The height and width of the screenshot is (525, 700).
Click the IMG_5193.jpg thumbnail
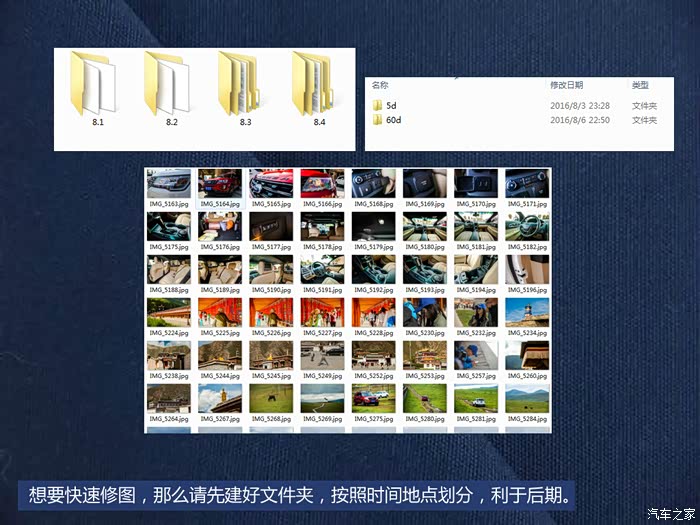point(425,270)
